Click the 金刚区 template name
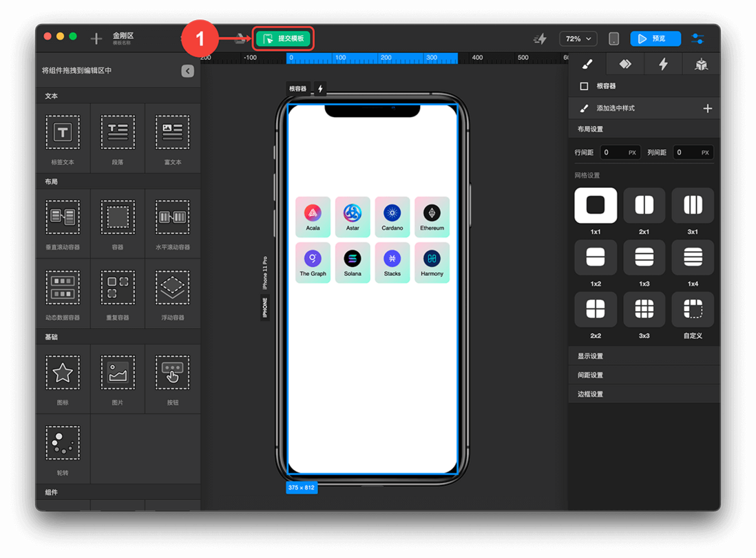This screenshot has height=558, width=756. 123,36
